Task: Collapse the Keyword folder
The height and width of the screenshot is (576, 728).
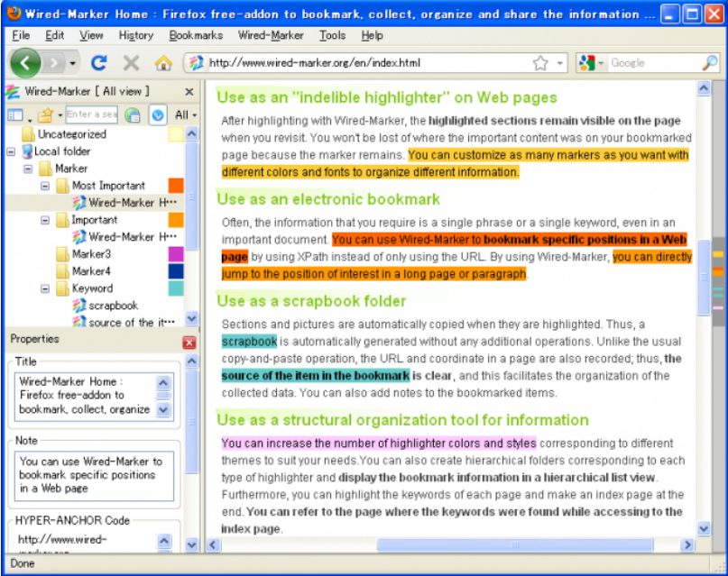Action: [x=45, y=288]
